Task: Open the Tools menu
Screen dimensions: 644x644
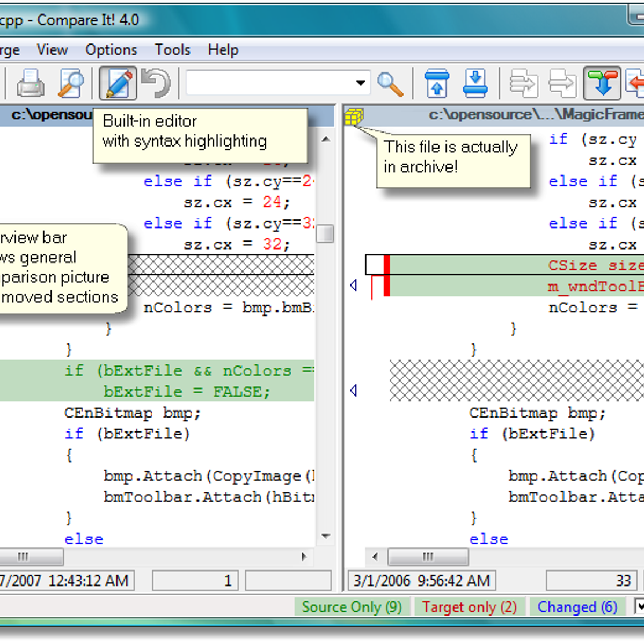Action: coord(172,50)
